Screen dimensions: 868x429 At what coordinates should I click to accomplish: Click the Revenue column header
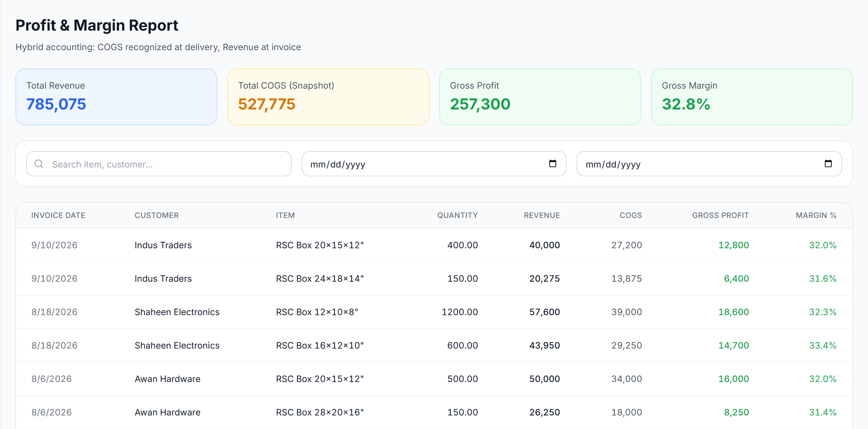pos(541,215)
